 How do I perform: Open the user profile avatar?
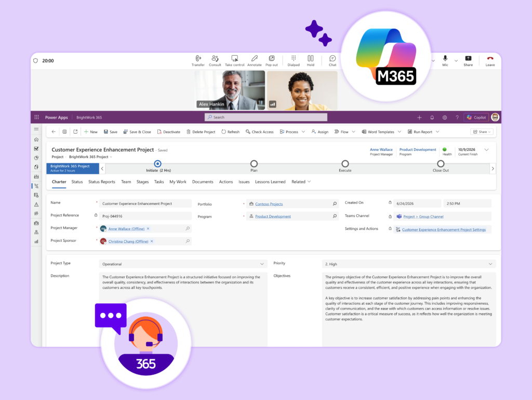point(495,117)
